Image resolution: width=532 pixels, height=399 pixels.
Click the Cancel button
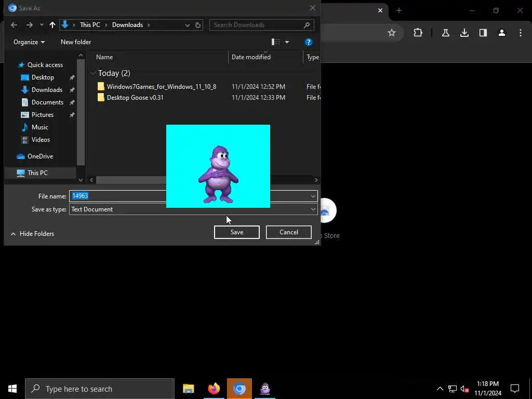tap(289, 232)
